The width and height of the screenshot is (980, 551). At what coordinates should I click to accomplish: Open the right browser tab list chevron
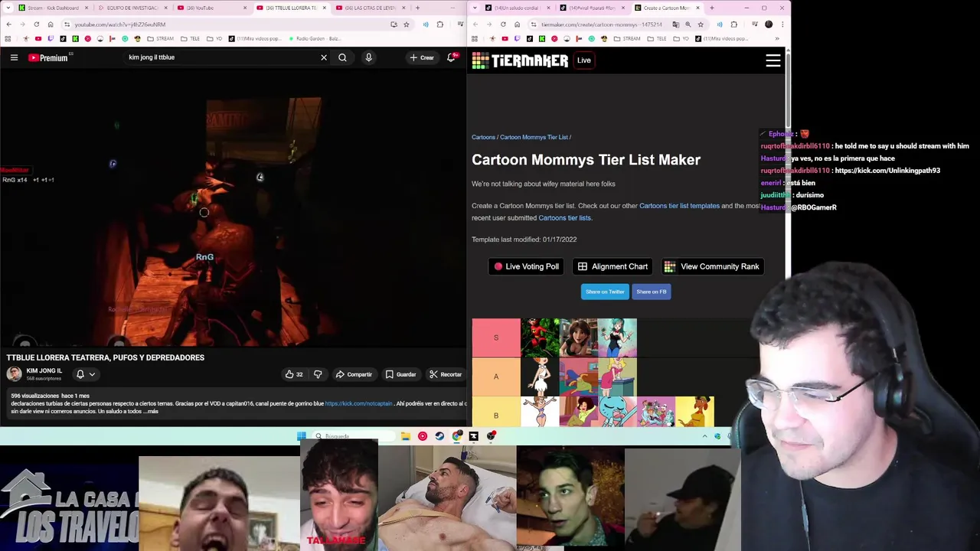click(x=475, y=8)
